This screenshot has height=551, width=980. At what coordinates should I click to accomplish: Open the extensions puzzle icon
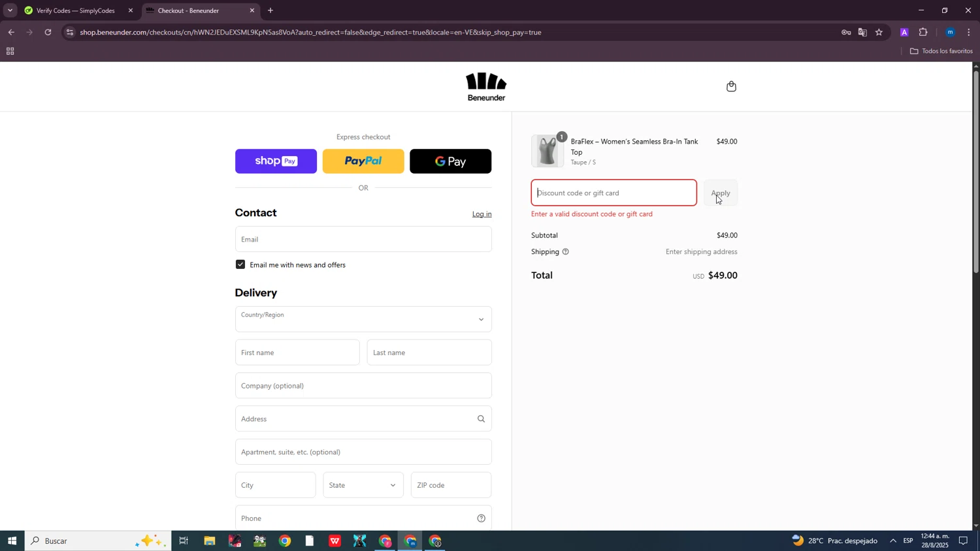923,32
